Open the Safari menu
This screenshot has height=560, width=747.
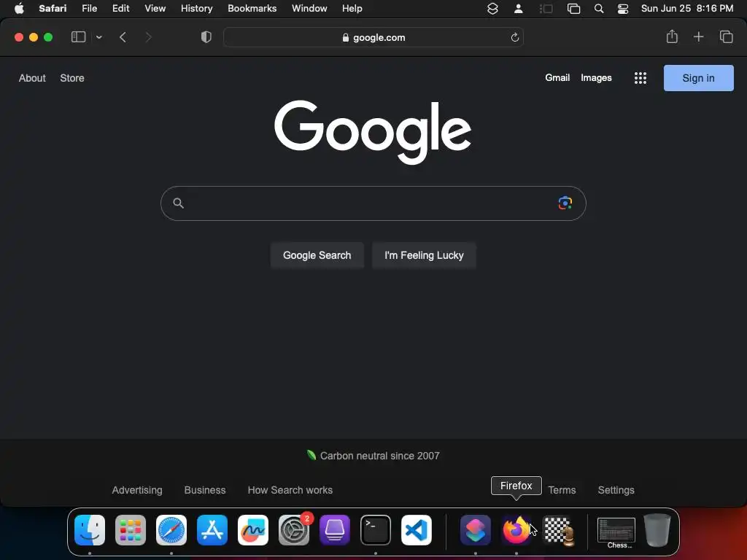point(53,9)
